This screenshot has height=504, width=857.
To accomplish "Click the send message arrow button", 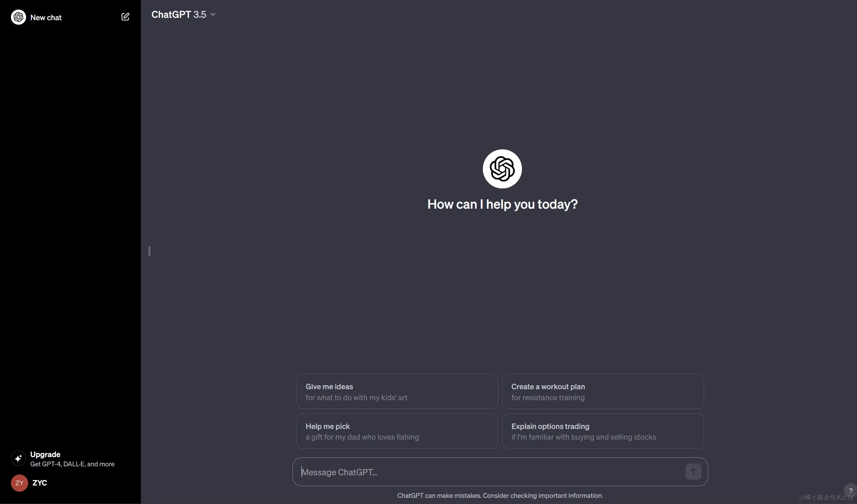I will coord(693,472).
